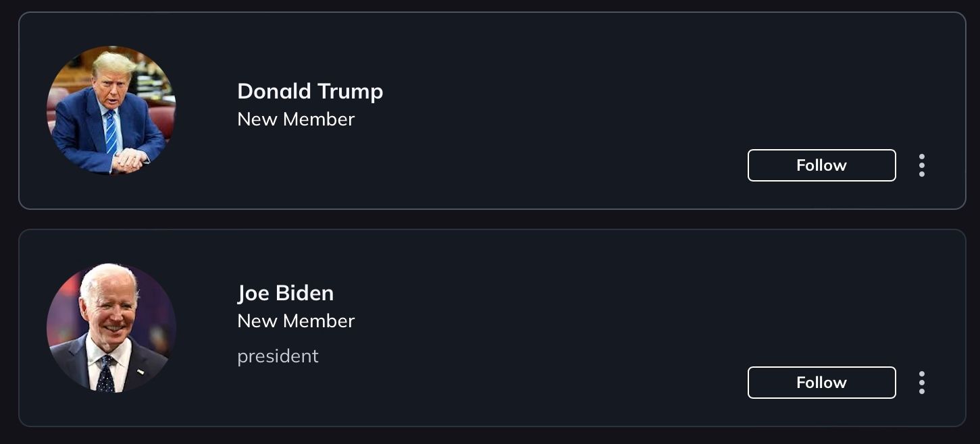Follow the member named Donald Trump
This screenshot has height=444, width=980.
[821, 165]
